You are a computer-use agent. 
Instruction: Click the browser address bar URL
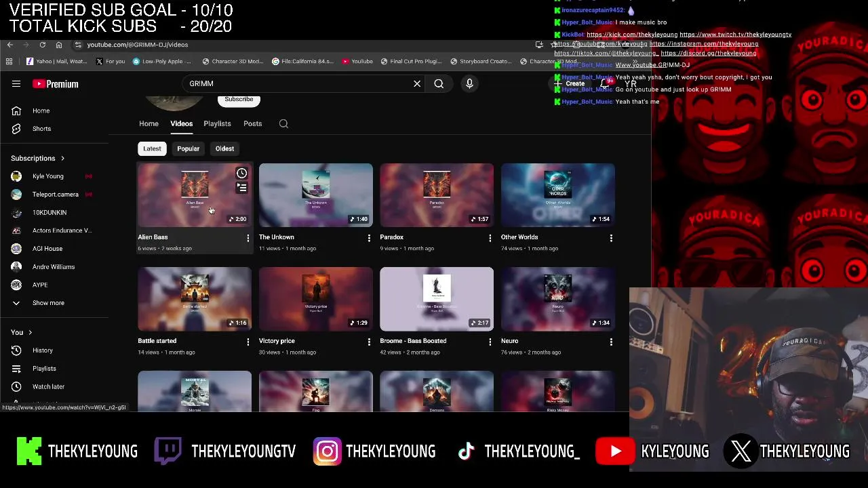pyautogui.click(x=138, y=45)
